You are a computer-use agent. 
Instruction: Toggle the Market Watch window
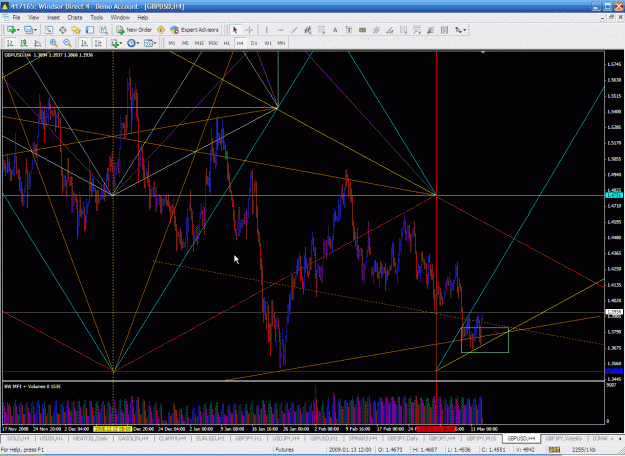point(49,30)
